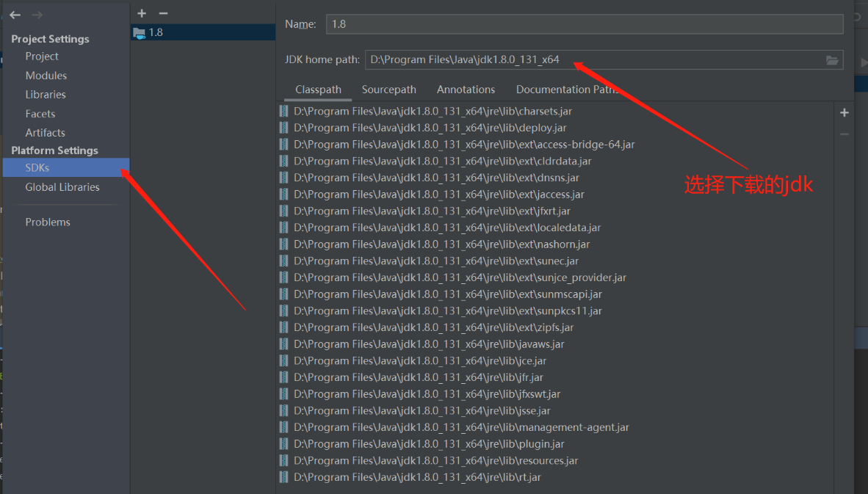Switch to the Sourcepath tab

pyautogui.click(x=388, y=90)
